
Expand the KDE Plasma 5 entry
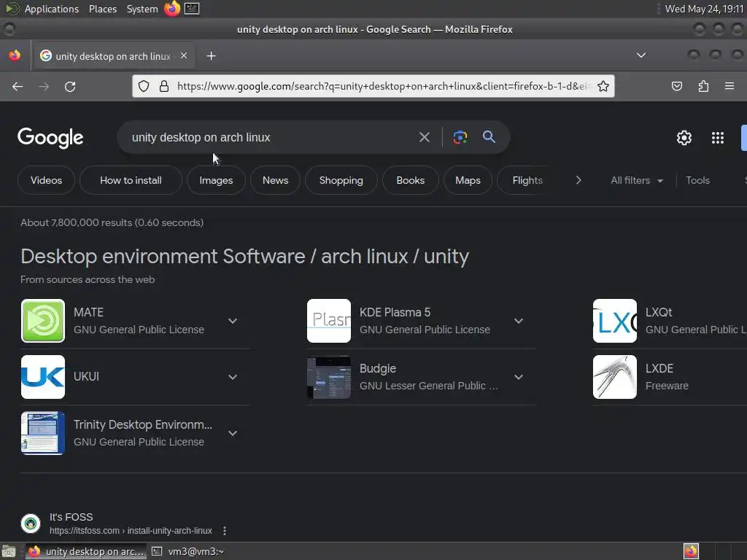519,321
